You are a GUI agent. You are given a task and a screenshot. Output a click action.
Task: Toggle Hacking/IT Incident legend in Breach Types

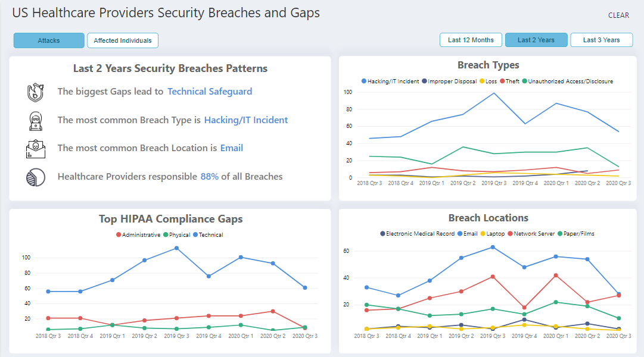(390, 81)
